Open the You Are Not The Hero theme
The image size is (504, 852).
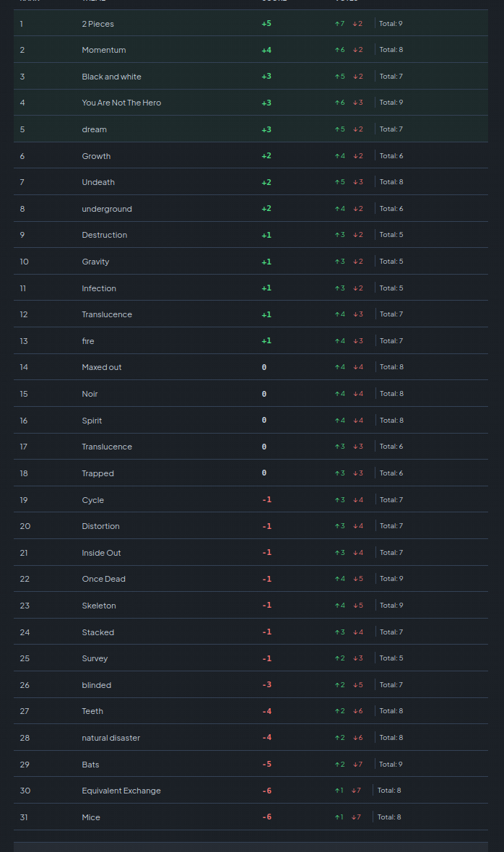coord(121,103)
